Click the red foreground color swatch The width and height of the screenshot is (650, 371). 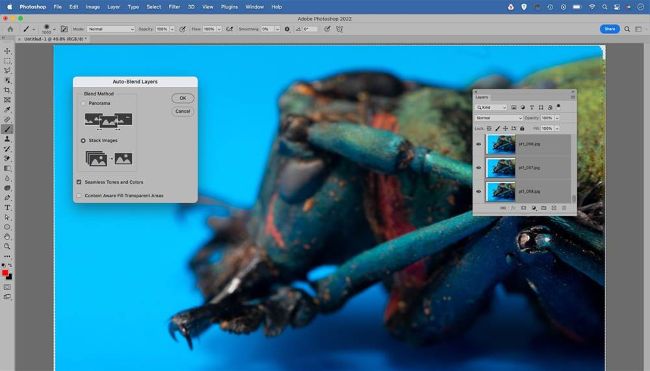5,273
